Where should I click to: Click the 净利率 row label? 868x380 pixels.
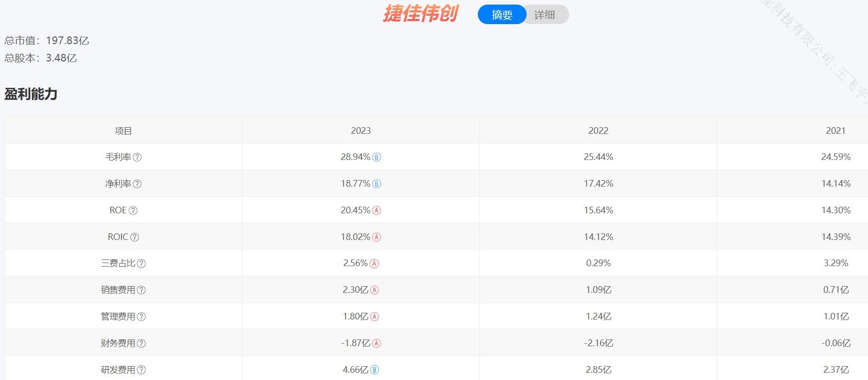click(118, 184)
